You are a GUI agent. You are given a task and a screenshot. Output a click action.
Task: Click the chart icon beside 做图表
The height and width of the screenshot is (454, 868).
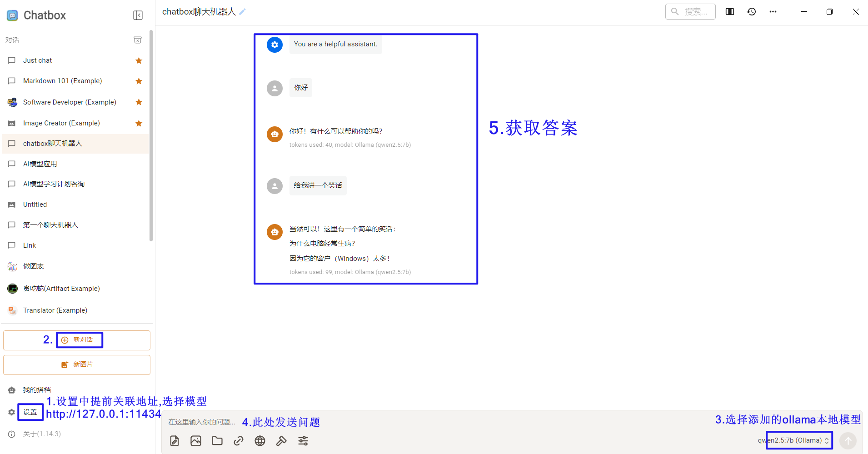click(12, 266)
